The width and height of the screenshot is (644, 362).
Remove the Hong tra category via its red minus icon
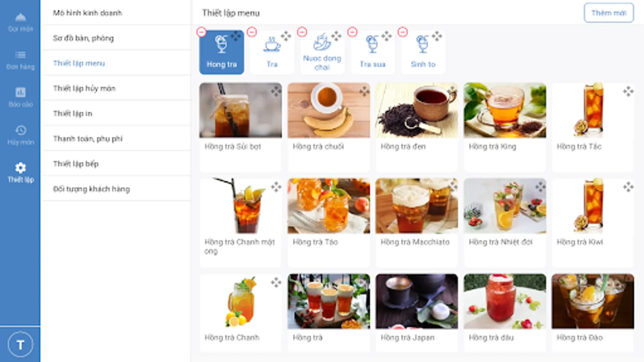pos(201,32)
